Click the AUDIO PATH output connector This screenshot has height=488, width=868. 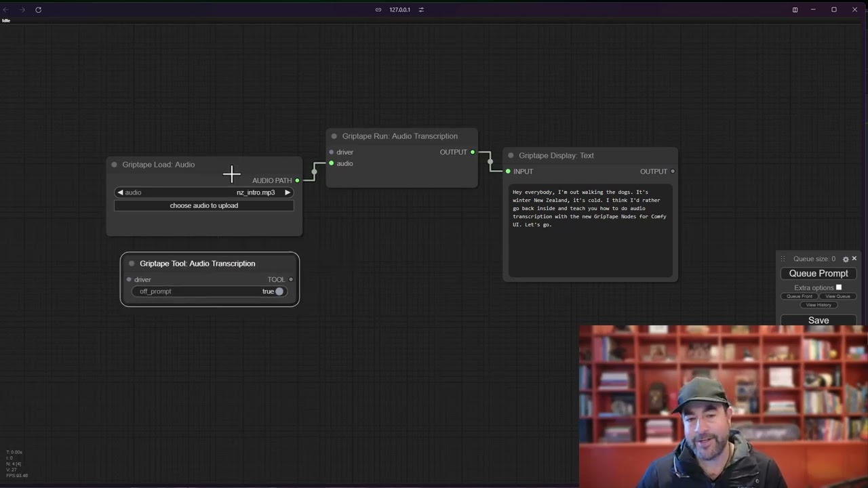[x=297, y=180]
